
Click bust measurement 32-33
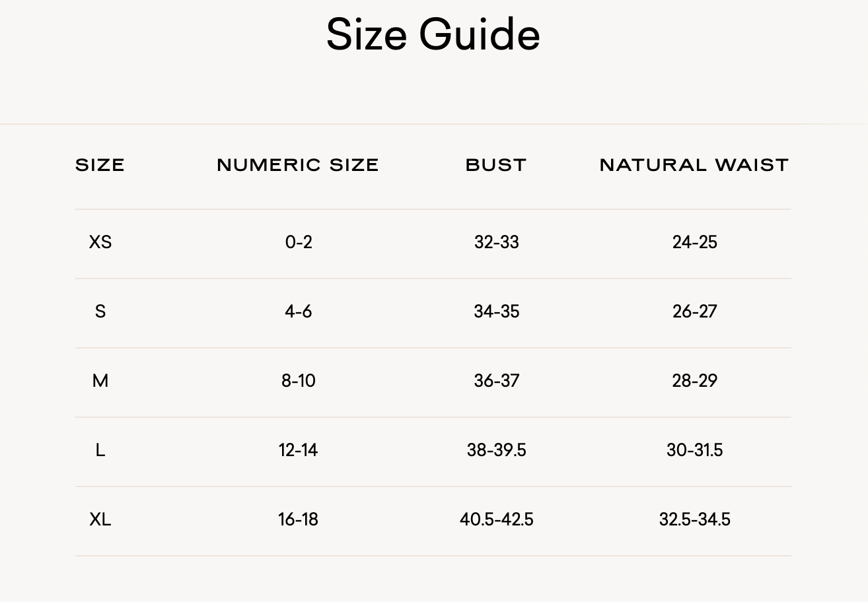pyautogui.click(x=497, y=242)
